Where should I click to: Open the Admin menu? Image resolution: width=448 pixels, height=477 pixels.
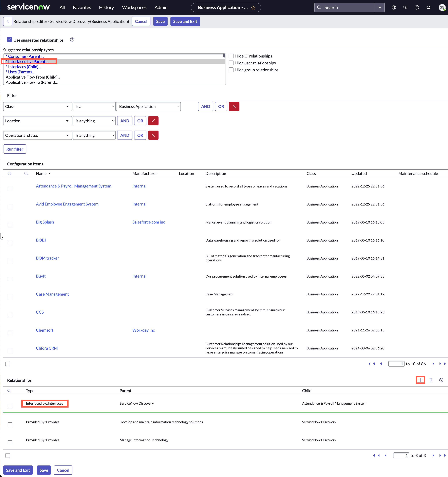[x=161, y=7]
